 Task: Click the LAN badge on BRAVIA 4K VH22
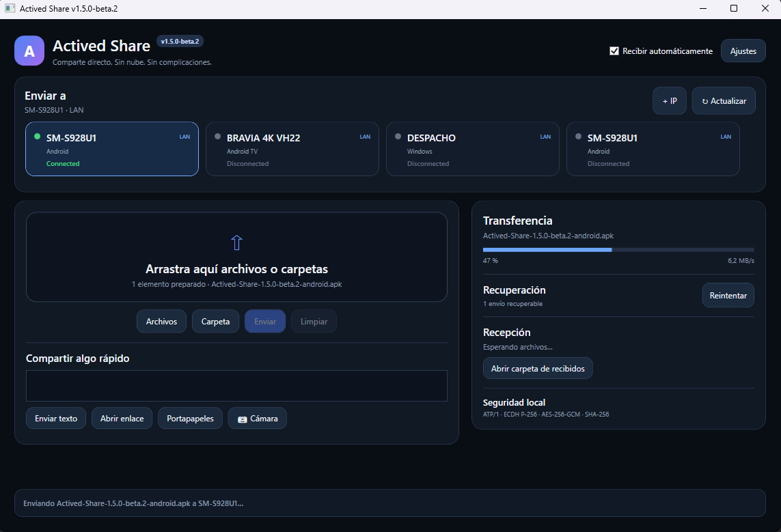pos(365,137)
